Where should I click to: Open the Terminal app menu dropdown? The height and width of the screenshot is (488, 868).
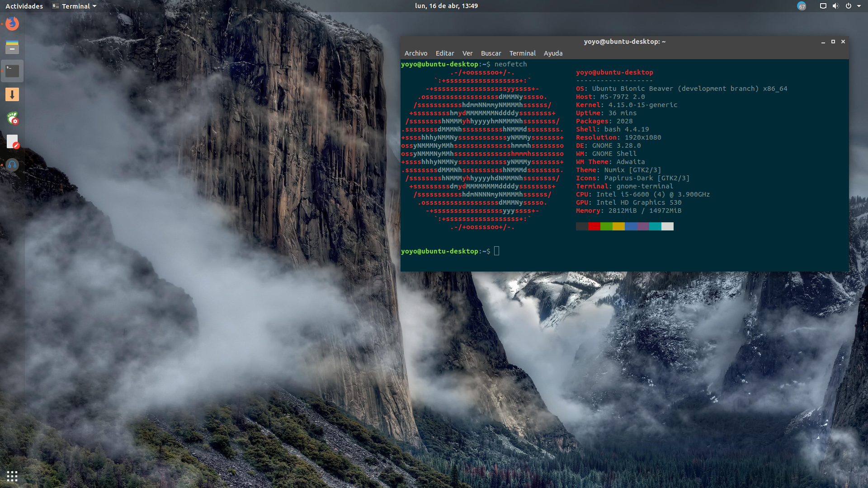[75, 6]
